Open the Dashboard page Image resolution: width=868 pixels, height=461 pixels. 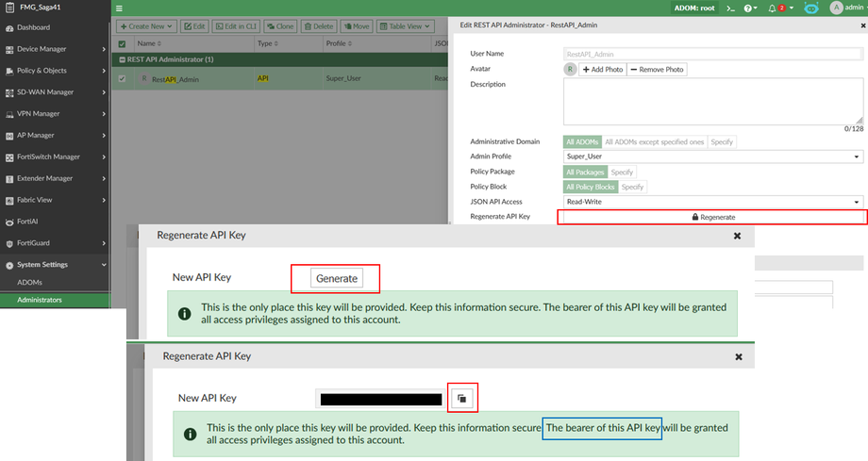[33, 27]
